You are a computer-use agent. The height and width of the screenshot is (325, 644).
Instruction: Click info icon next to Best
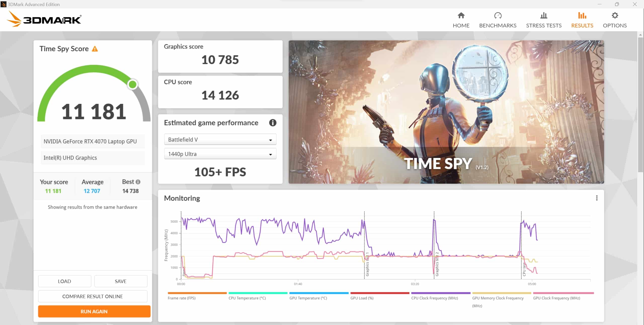pos(138,182)
